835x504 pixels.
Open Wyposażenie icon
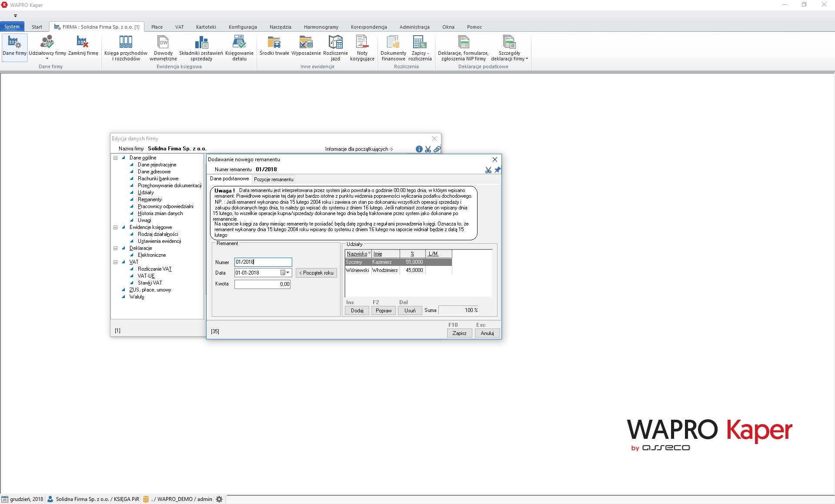[306, 46]
